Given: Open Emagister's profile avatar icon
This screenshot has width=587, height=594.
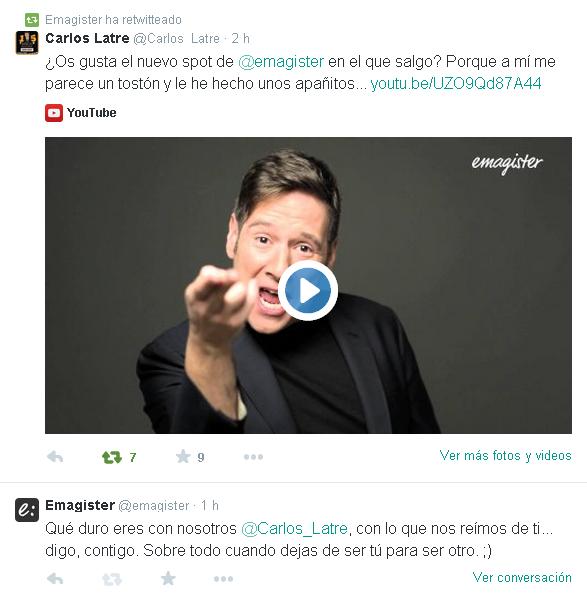Looking at the screenshot, I should pyautogui.click(x=27, y=510).
